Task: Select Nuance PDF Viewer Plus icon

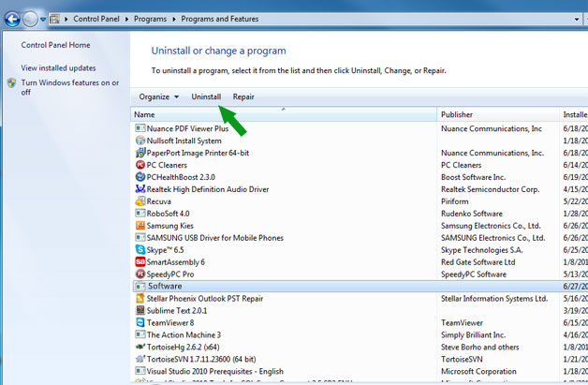Action: click(x=140, y=128)
